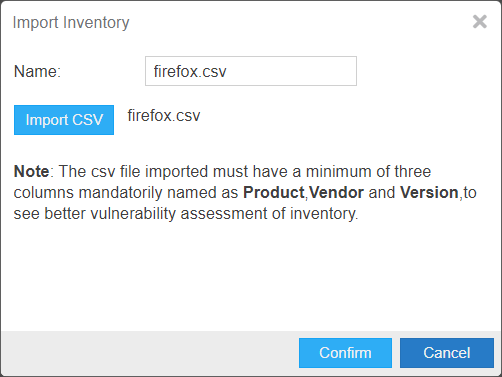Close the Import Inventory dialog with the X icon

pyautogui.click(x=480, y=22)
